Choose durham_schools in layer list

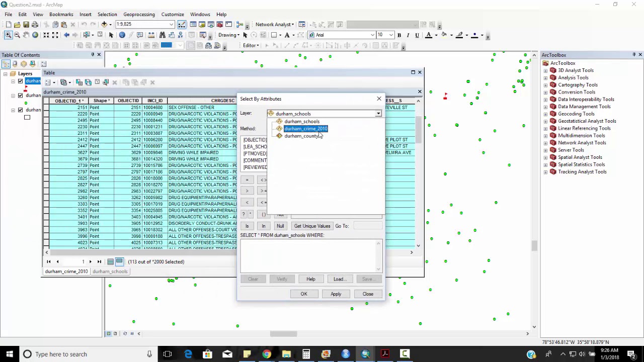[x=302, y=121]
